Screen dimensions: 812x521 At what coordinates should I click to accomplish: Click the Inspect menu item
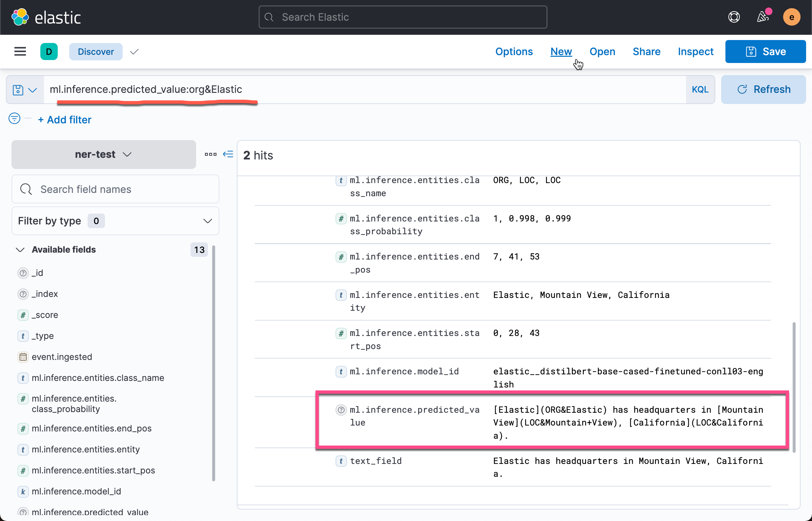click(x=695, y=52)
